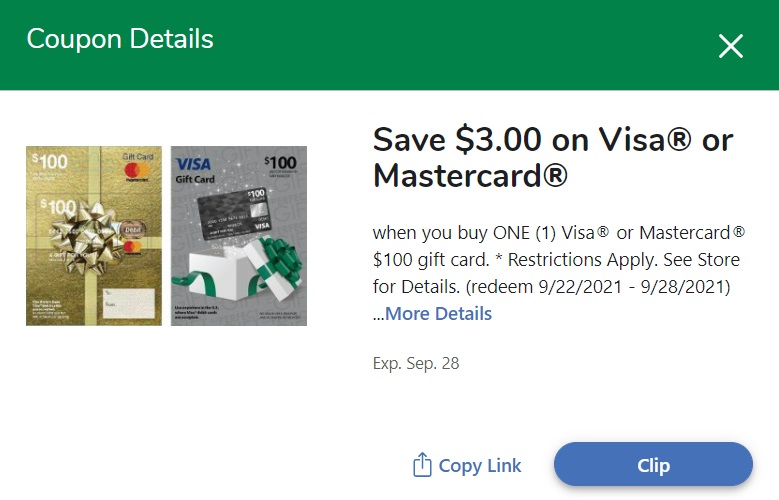Click VISA logo on gray gift card

tap(192, 164)
